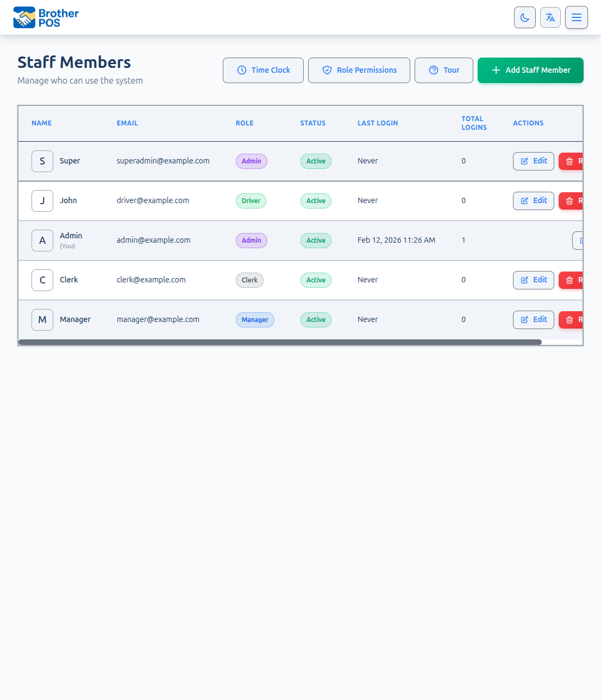
Task: Sort by the NAME column header
Action: click(42, 123)
